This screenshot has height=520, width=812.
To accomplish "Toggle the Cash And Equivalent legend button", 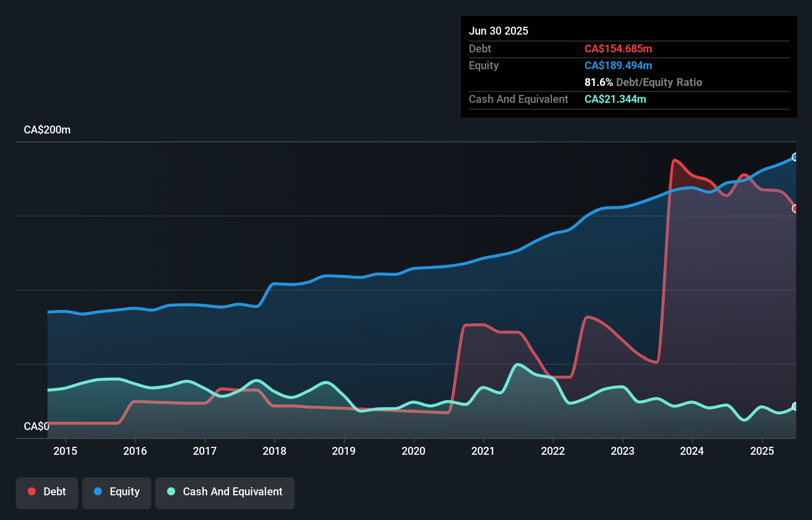I will point(225,492).
